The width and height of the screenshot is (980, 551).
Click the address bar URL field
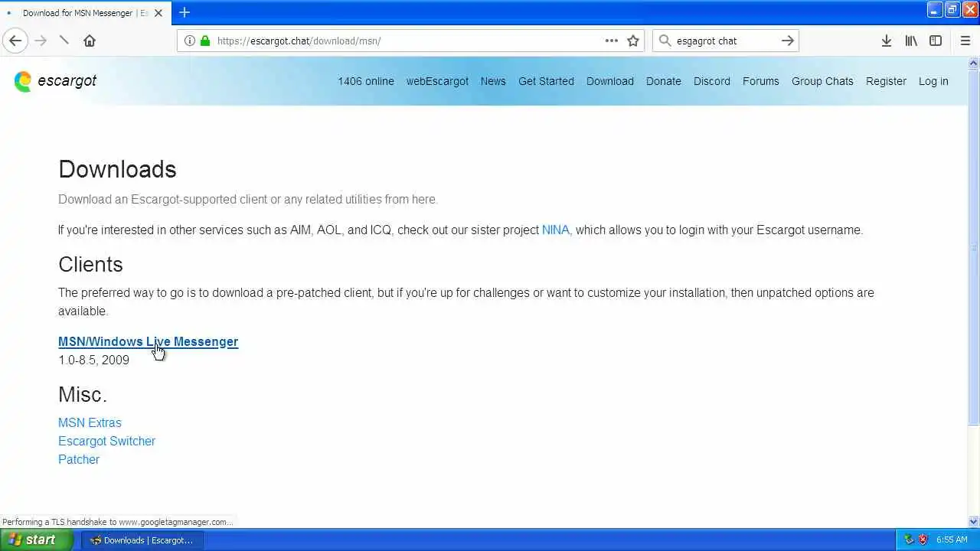click(x=410, y=41)
